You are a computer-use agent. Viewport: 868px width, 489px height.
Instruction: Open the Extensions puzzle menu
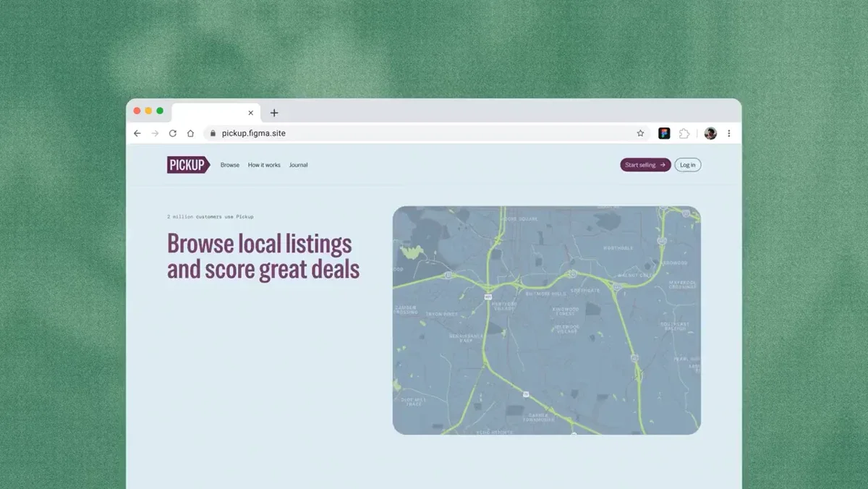(684, 133)
